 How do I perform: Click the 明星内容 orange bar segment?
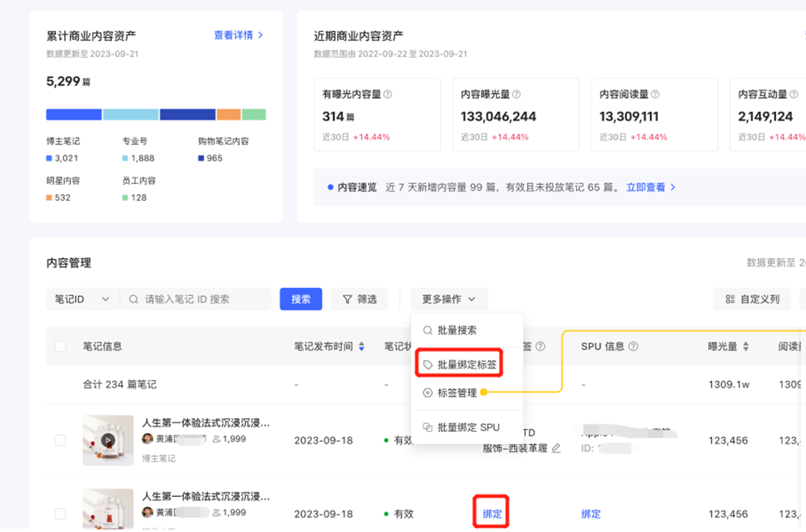click(229, 115)
